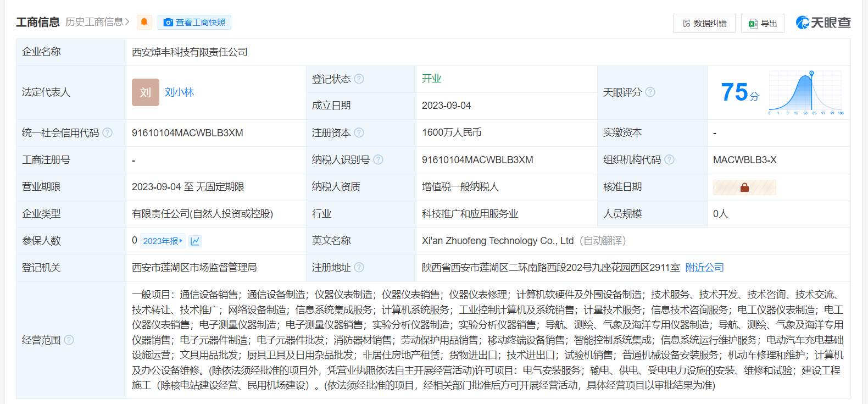868x404 pixels.
Task: Click help icon beside 注册资本
Action: coord(359,132)
